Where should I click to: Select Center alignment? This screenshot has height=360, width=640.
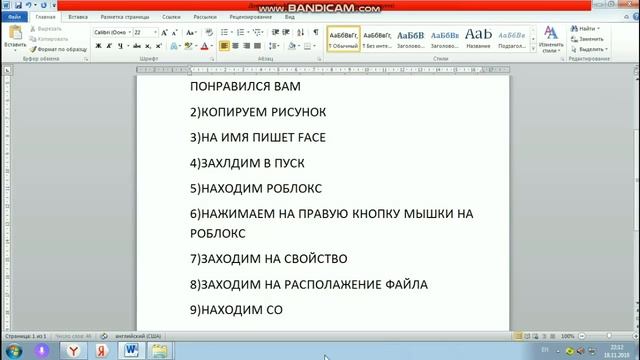point(236,46)
